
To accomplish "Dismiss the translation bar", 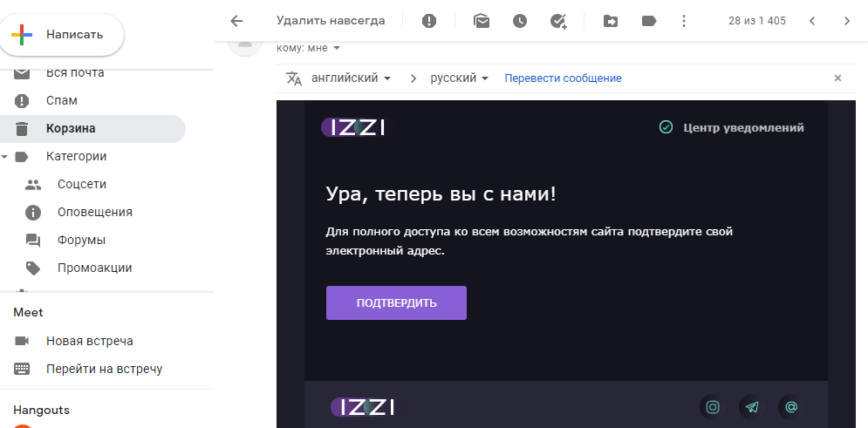I will point(837,78).
